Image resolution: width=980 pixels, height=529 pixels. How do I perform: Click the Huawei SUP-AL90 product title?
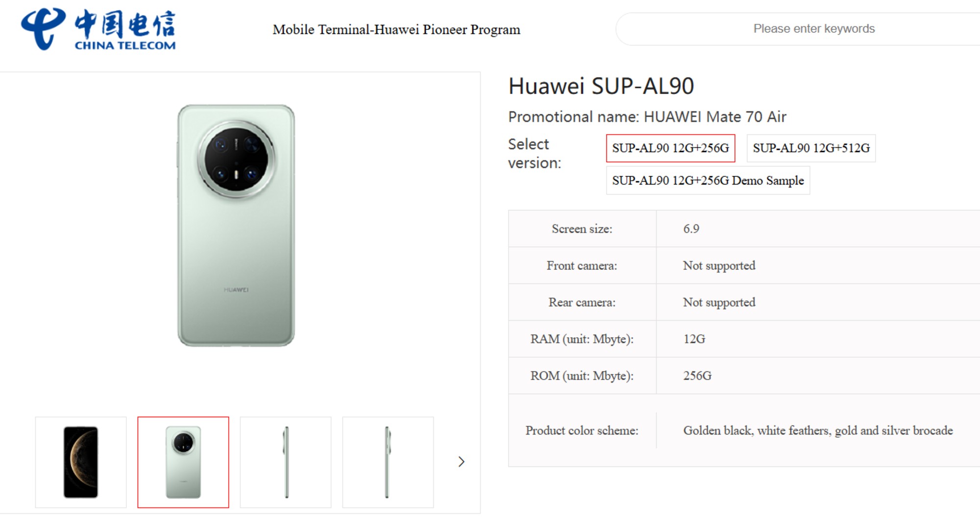tap(601, 86)
